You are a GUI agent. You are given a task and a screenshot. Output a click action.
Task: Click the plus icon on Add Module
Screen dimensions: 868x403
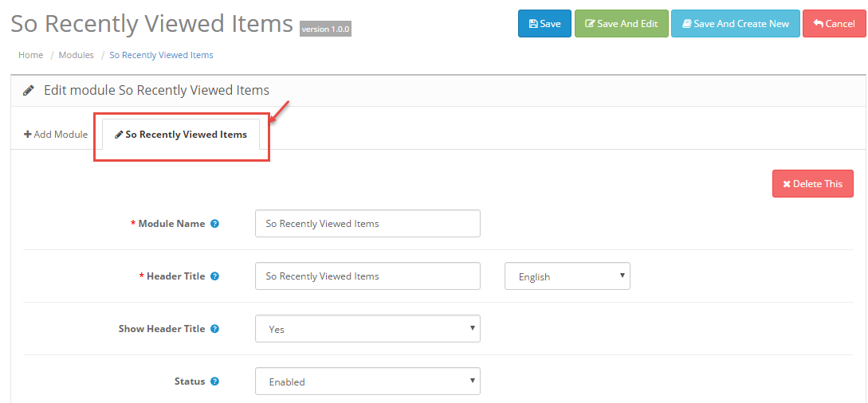(28, 135)
